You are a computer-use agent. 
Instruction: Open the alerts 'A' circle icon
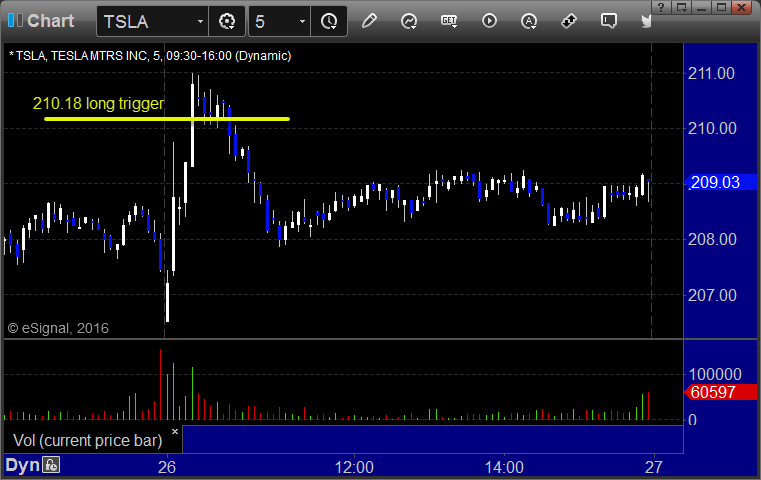[529, 21]
